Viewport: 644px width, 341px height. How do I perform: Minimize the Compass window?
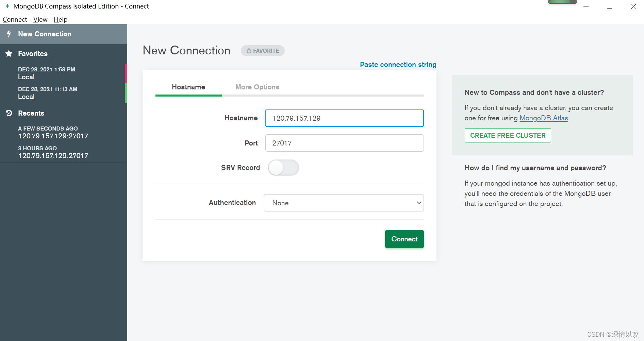(x=586, y=6)
